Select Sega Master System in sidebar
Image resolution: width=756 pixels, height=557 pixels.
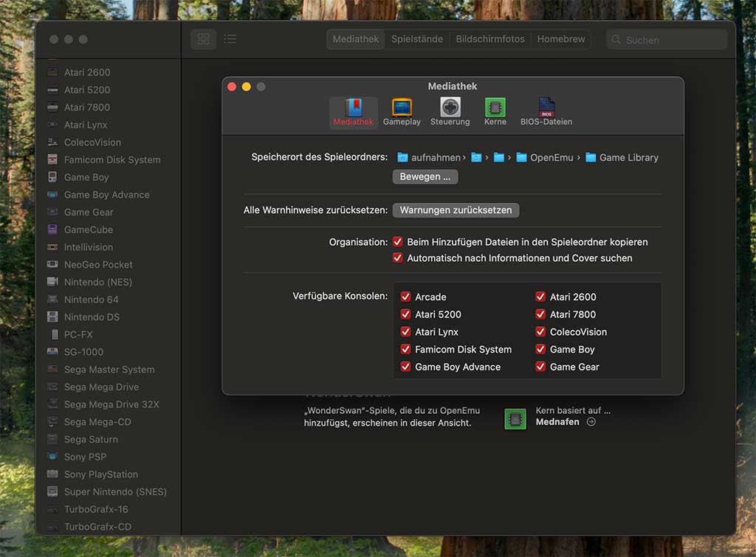[109, 370]
